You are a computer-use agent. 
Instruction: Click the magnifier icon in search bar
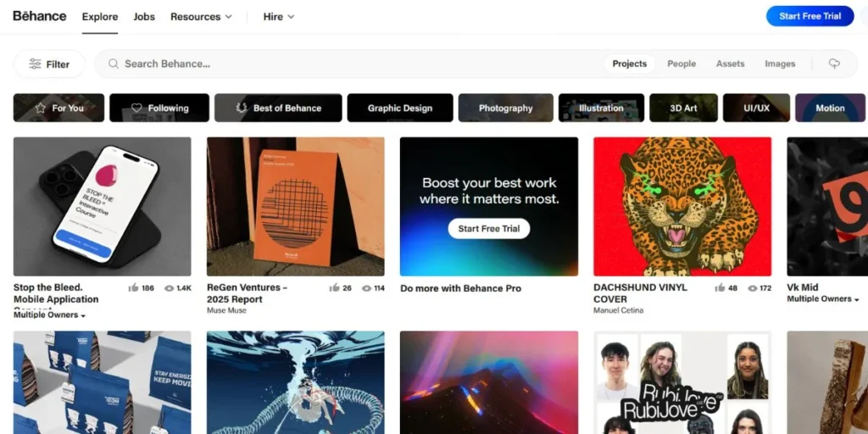pyautogui.click(x=114, y=64)
